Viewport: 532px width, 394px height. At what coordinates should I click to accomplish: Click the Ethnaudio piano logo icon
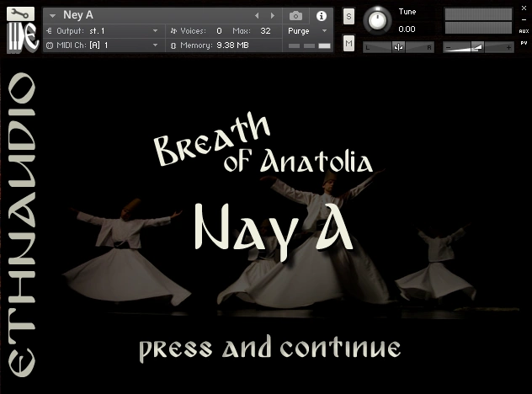point(23,38)
